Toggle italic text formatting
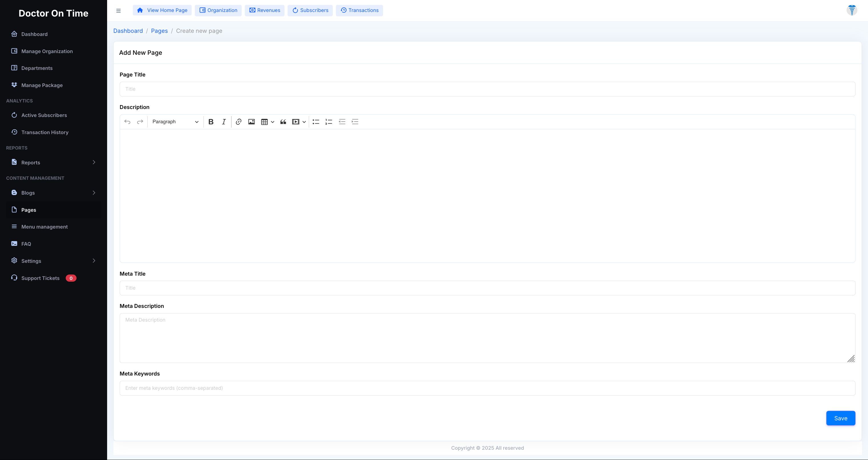The image size is (868, 460). coord(224,122)
